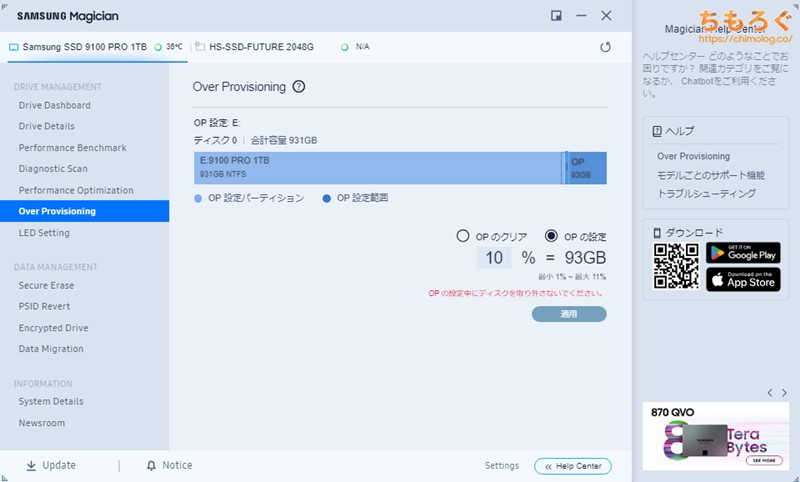This screenshot has height=482, width=800.
Task: Click the Update button with download icon
Action: tap(51, 465)
